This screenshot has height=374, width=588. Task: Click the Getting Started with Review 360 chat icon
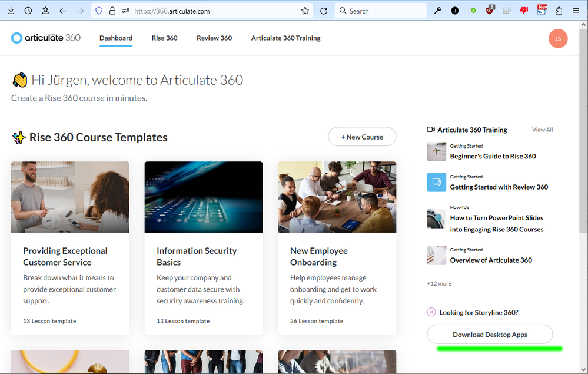click(437, 182)
